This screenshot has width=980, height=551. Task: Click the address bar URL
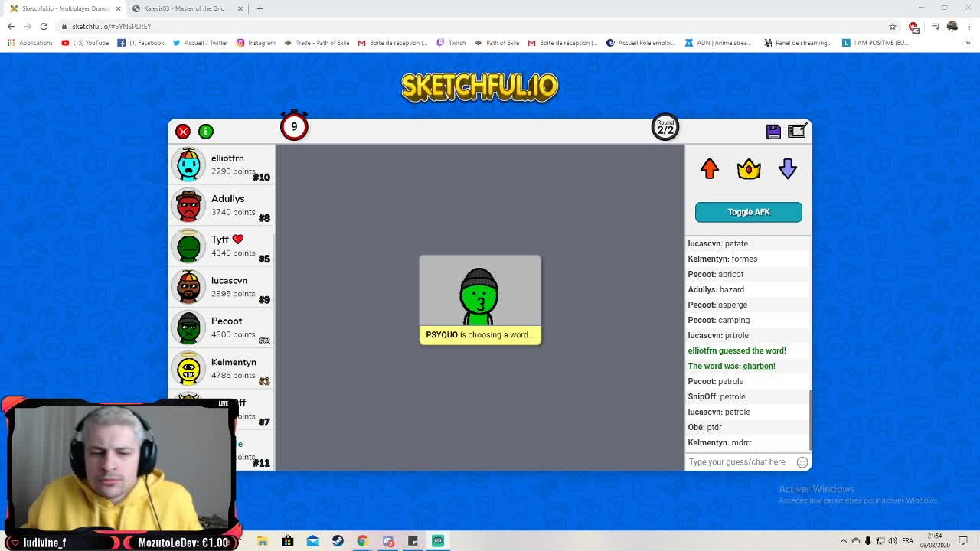coord(112,26)
